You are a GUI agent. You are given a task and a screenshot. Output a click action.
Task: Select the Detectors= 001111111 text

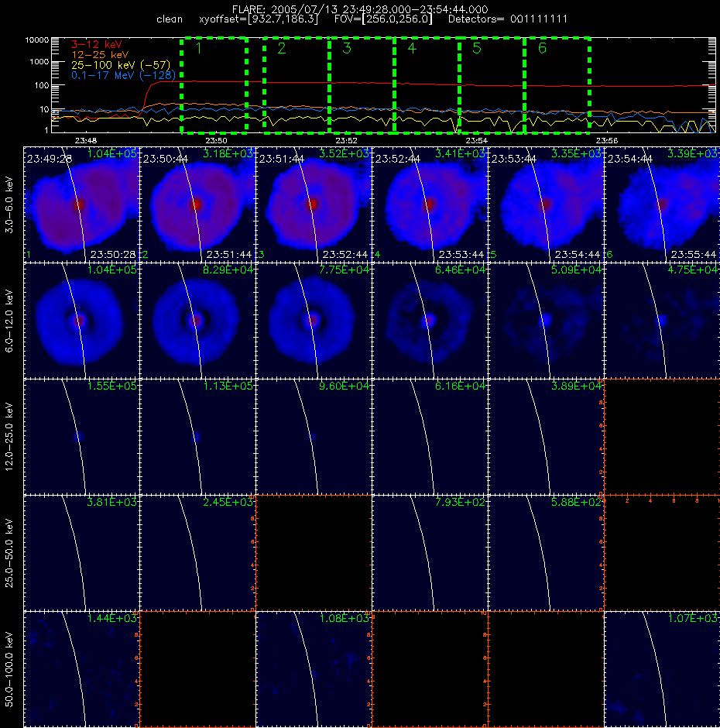[507, 19]
